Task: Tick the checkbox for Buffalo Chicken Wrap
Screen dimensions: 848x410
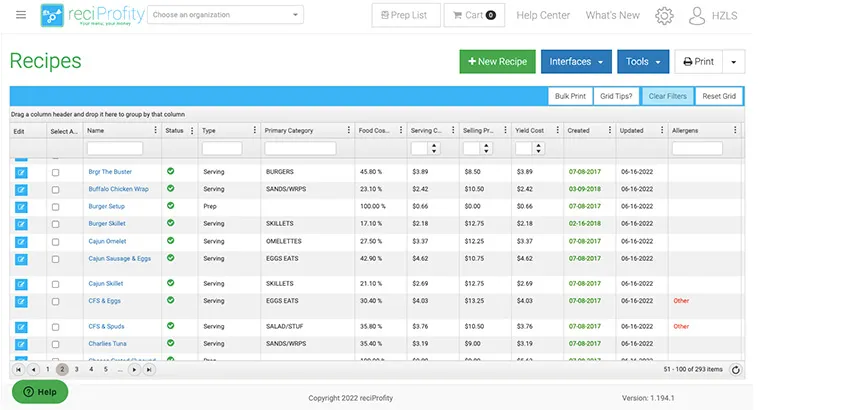Action: [56, 189]
